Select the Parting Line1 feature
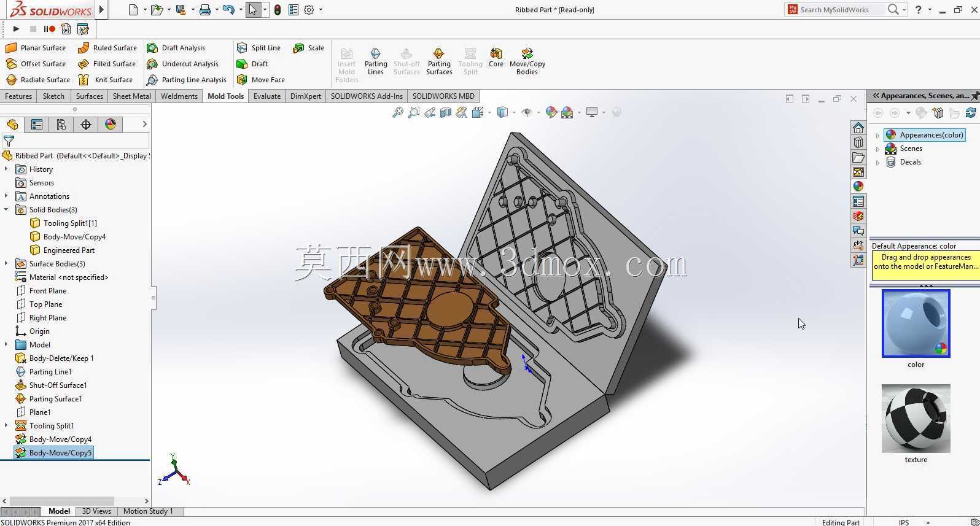Image resolution: width=980 pixels, height=526 pixels. click(43, 372)
